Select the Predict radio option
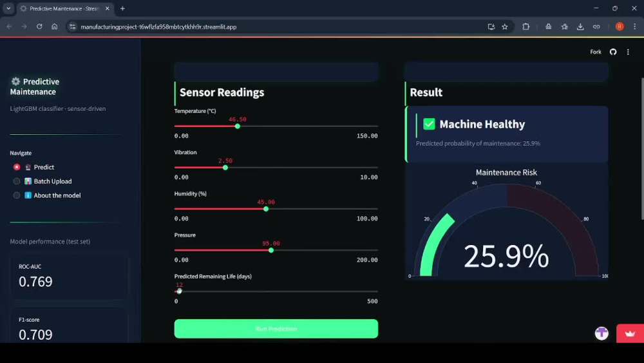 click(17, 167)
